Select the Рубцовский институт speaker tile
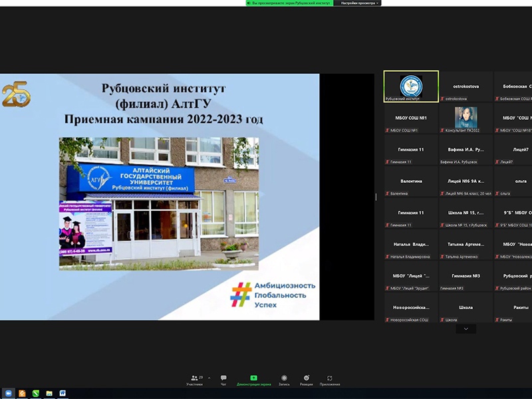 [411, 86]
